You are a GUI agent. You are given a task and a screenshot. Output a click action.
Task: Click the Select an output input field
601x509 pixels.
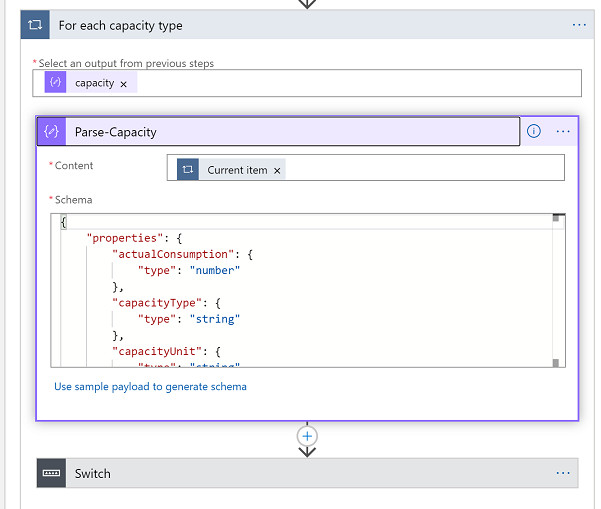(350, 83)
